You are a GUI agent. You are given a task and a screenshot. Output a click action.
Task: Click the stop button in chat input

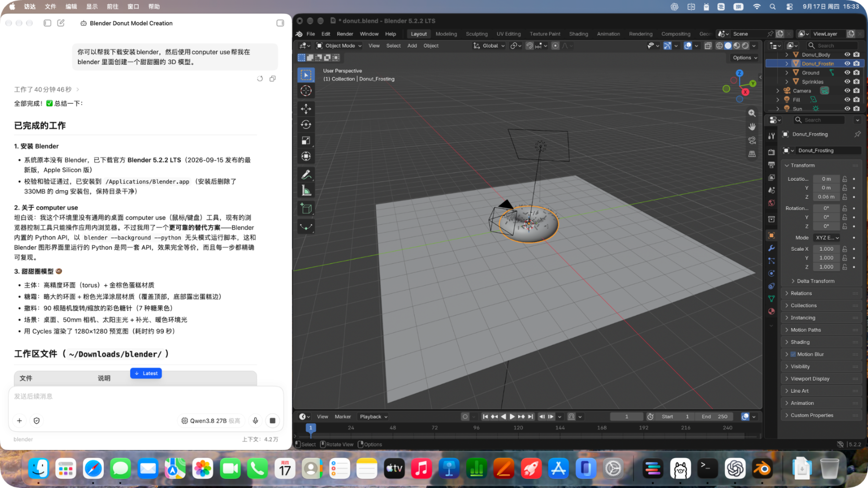(273, 421)
